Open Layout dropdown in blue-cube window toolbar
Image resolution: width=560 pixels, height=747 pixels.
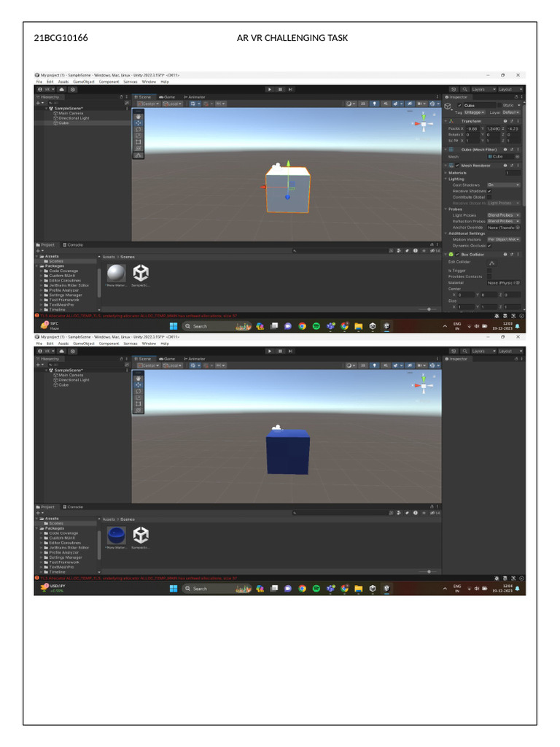tap(510, 351)
